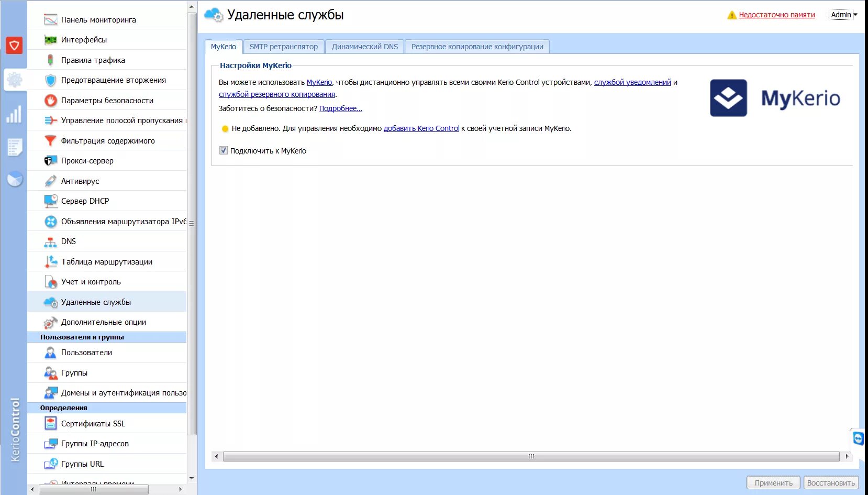Click the main panel horizontal scrollbar thumb
868x495 pixels.
(x=531, y=456)
